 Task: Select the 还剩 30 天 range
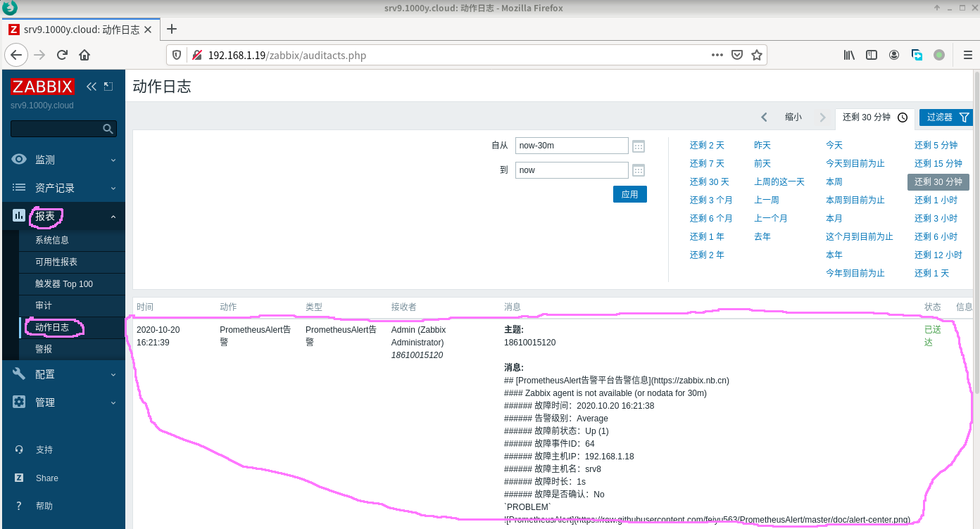click(709, 181)
